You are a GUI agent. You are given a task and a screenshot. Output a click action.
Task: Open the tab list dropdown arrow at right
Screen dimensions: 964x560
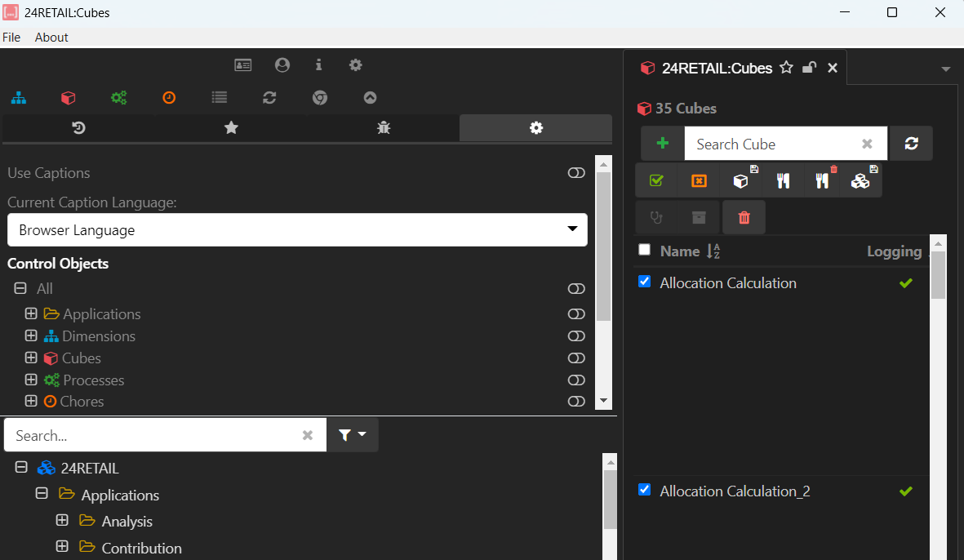click(x=945, y=69)
